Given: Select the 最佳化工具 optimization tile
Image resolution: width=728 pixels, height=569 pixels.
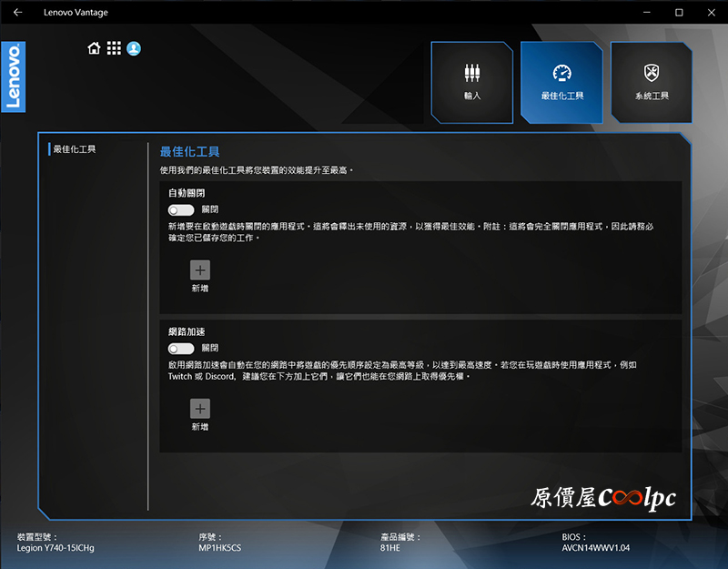Looking at the screenshot, I should (x=561, y=83).
